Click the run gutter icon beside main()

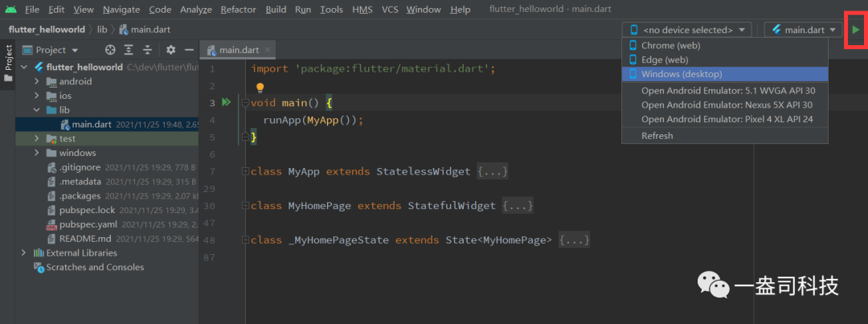[x=226, y=102]
